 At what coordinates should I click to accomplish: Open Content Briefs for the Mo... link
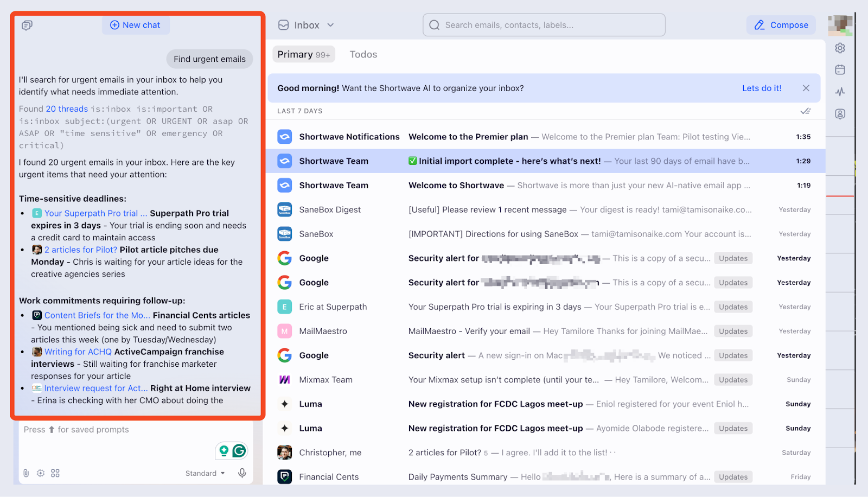pos(97,315)
